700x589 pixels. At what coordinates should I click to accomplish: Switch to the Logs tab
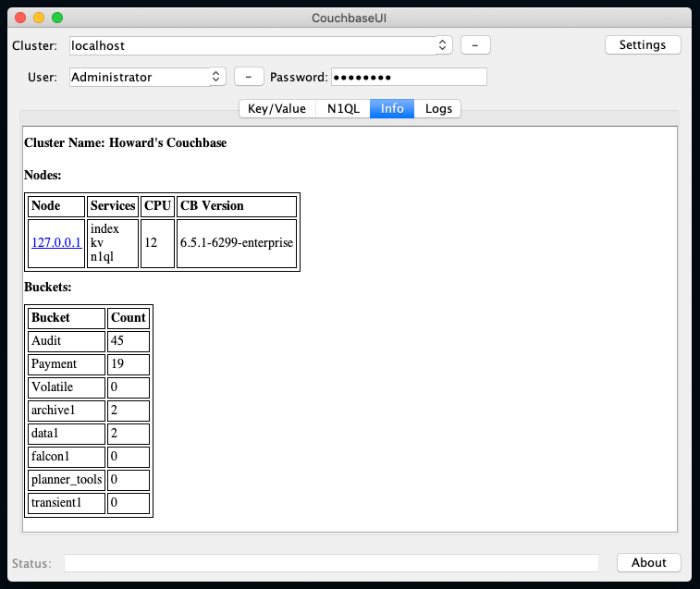point(438,108)
